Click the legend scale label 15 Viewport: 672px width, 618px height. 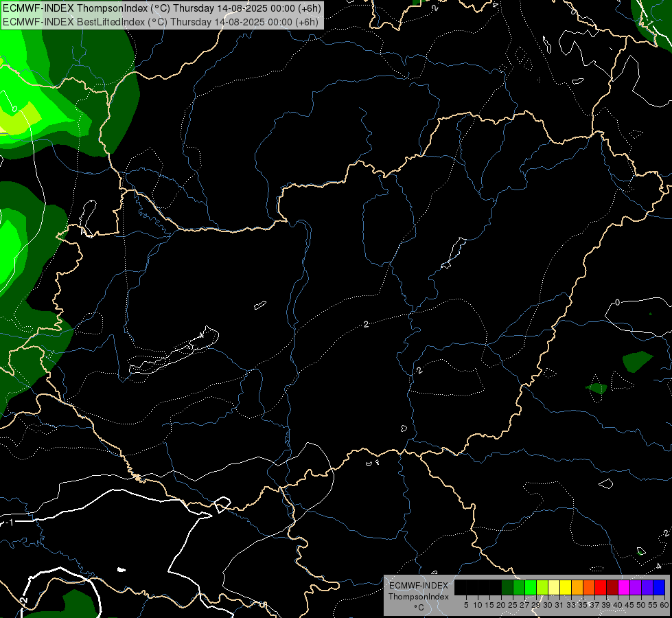tap(489, 605)
